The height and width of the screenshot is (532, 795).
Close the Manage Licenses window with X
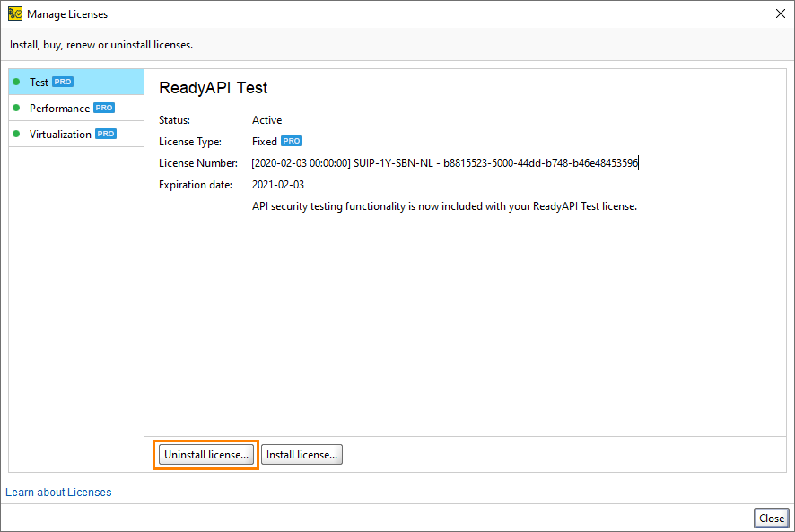point(779,13)
